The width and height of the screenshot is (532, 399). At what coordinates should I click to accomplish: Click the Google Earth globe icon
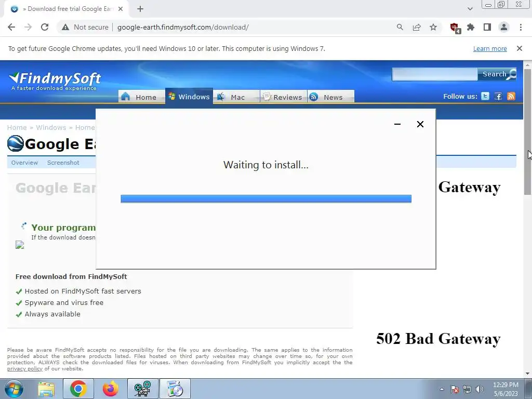[16, 143]
